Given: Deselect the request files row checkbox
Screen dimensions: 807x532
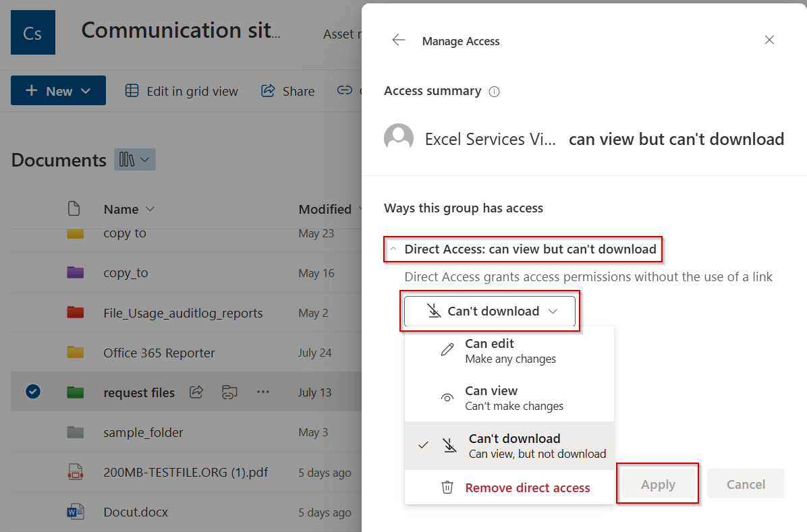Looking at the screenshot, I should (33, 392).
